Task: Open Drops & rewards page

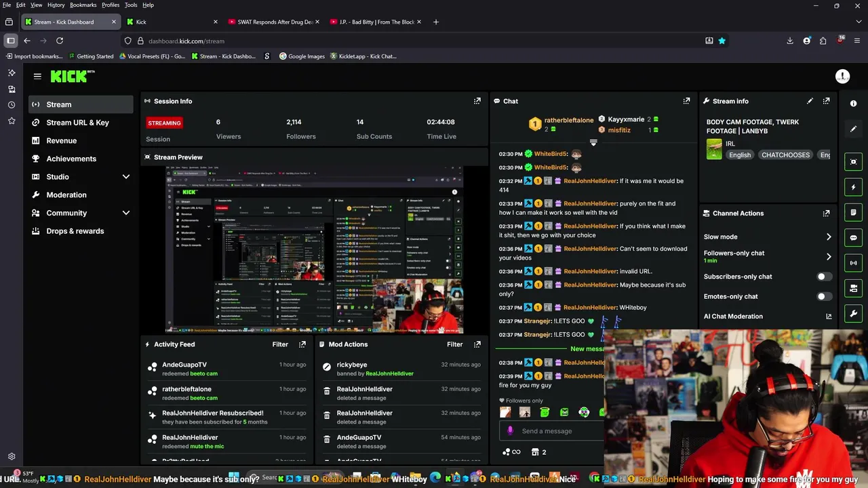Action: point(81,231)
